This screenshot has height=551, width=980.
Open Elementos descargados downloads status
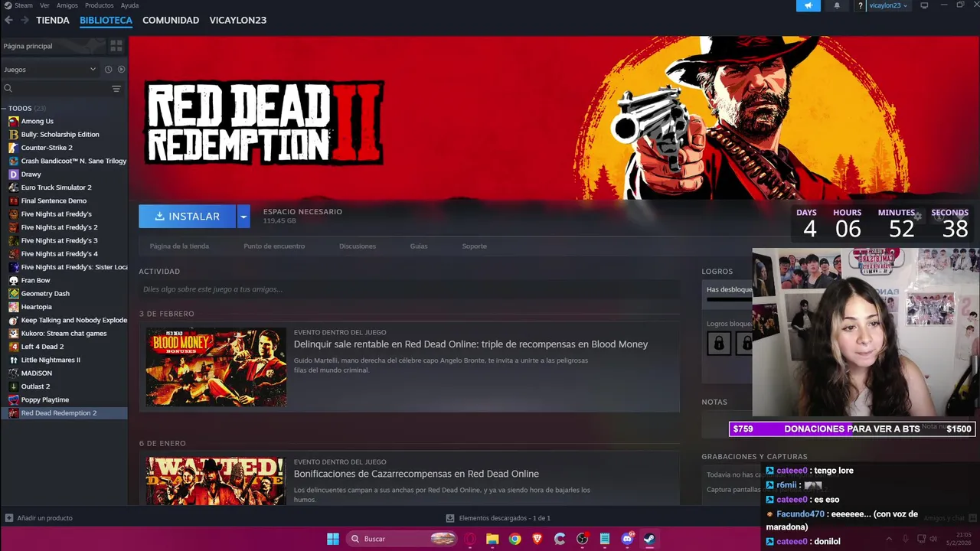[498, 518]
